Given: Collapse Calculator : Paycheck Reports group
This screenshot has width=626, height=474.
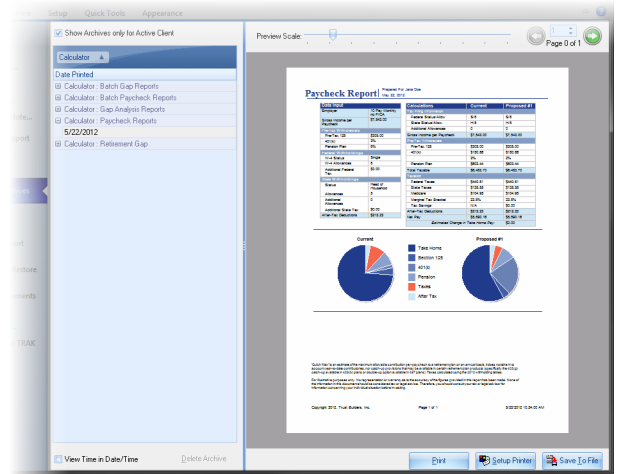Looking at the screenshot, I should point(59,121).
